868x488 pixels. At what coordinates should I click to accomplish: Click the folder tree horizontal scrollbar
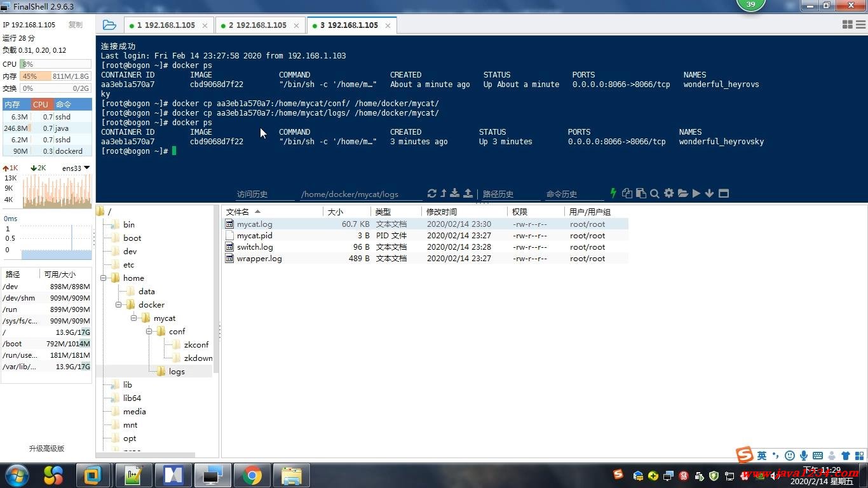pyautogui.click(x=146, y=455)
